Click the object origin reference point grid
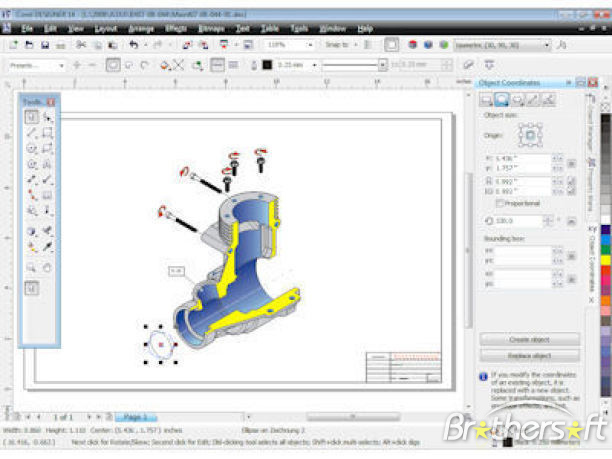612x459 pixels. (530, 134)
